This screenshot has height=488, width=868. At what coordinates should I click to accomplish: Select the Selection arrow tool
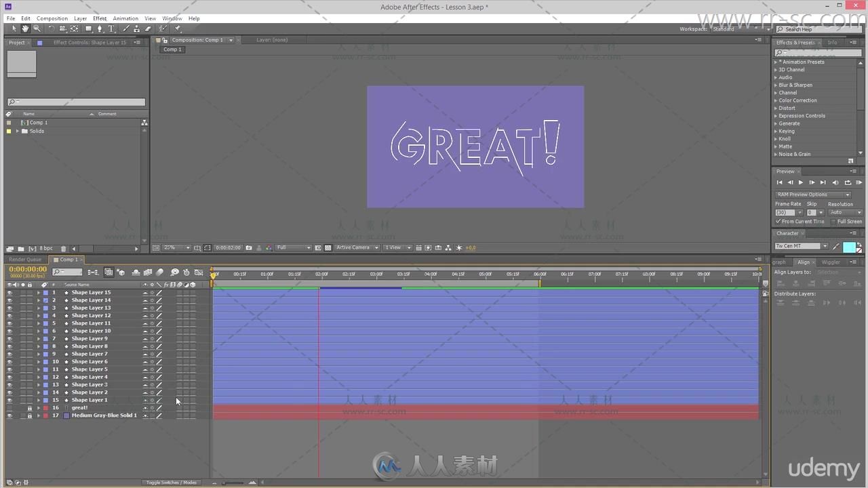click(x=14, y=28)
